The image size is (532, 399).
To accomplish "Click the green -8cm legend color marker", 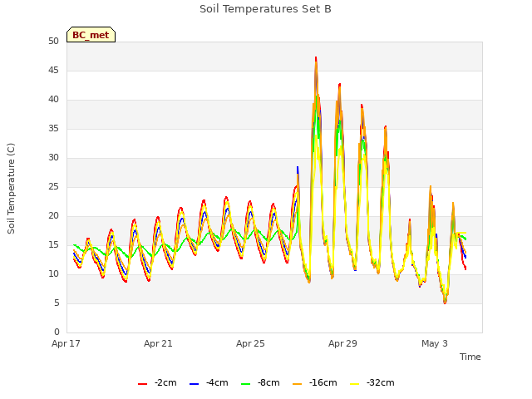I will click(x=246, y=384).
